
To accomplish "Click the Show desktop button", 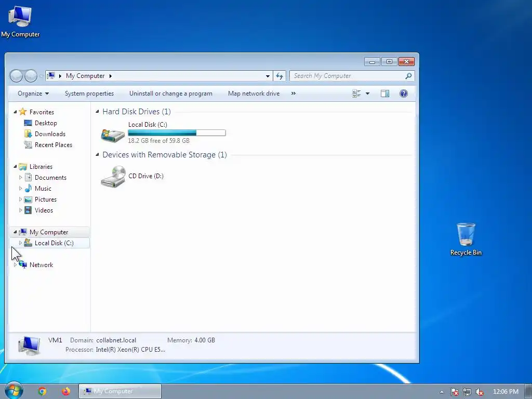I will (x=529, y=391).
